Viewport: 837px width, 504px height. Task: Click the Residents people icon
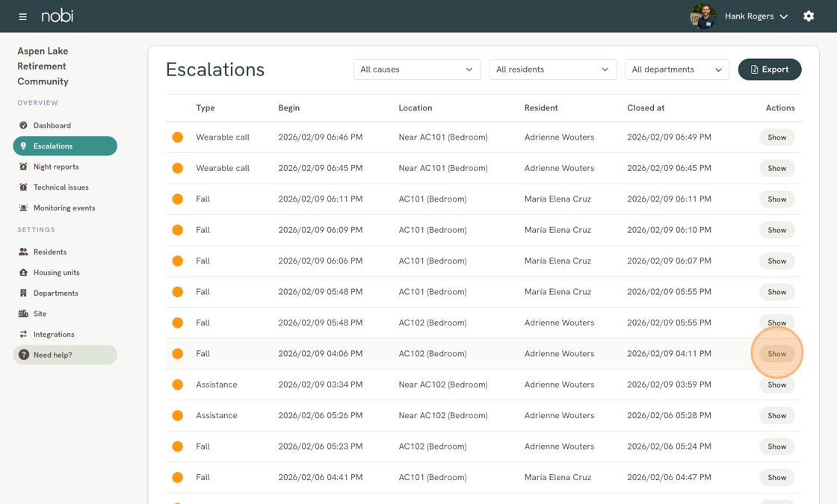click(23, 252)
